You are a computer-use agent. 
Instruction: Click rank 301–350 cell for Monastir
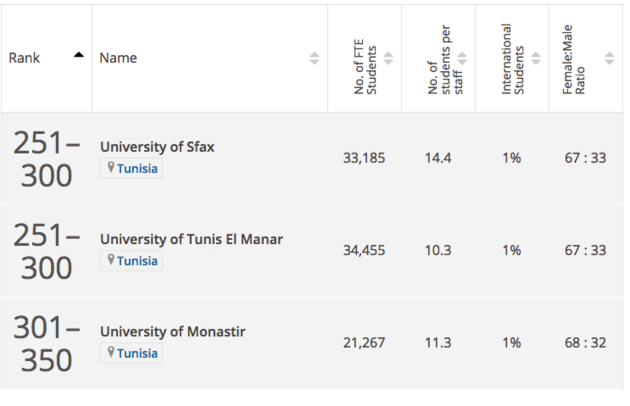46,344
